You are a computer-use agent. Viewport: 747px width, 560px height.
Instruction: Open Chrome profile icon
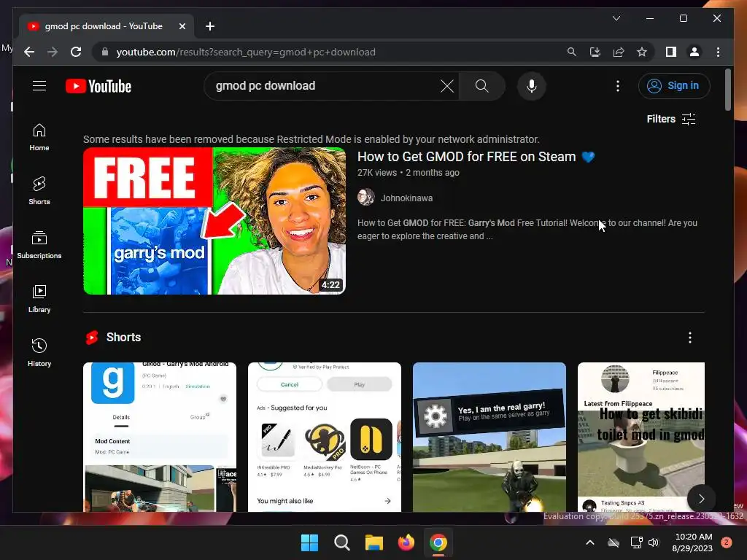[x=694, y=52]
